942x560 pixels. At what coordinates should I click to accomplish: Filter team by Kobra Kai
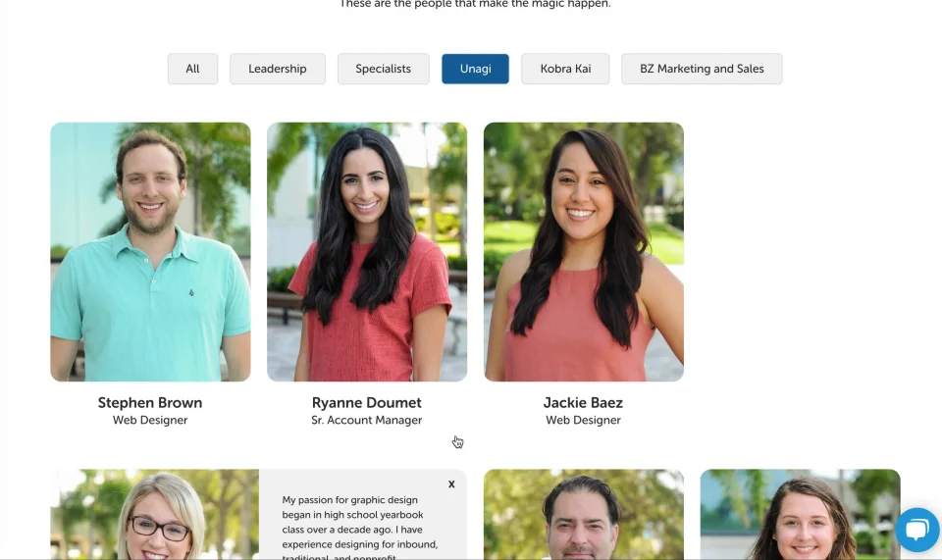565,69
